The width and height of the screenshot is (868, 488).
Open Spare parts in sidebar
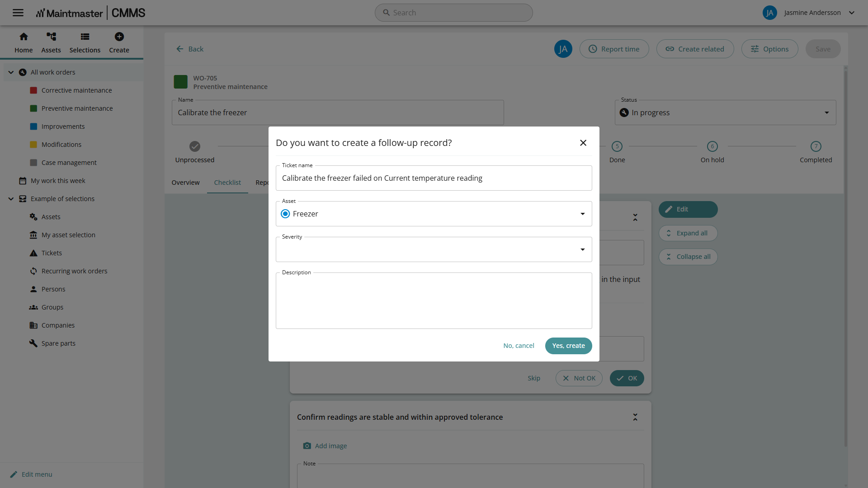[58, 343]
